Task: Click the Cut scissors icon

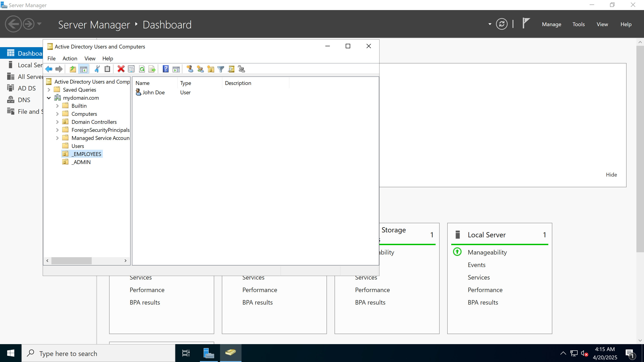Action: click(97, 69)
